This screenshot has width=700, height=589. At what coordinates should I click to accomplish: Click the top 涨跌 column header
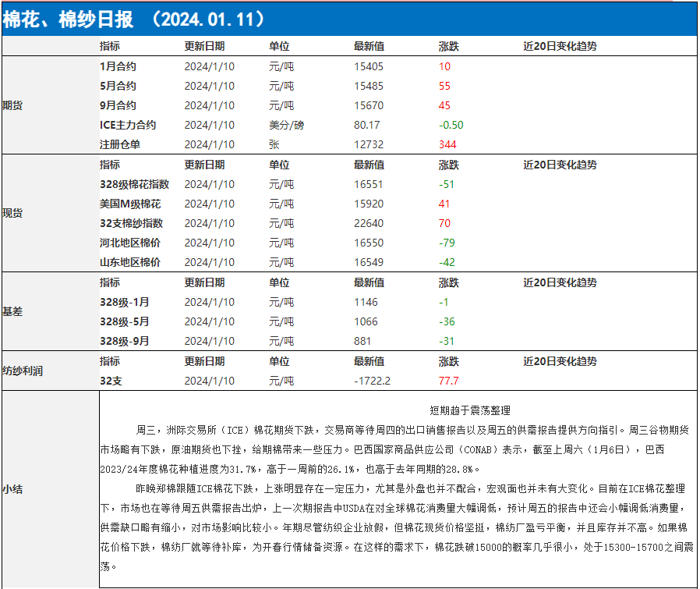coord(449,47)
